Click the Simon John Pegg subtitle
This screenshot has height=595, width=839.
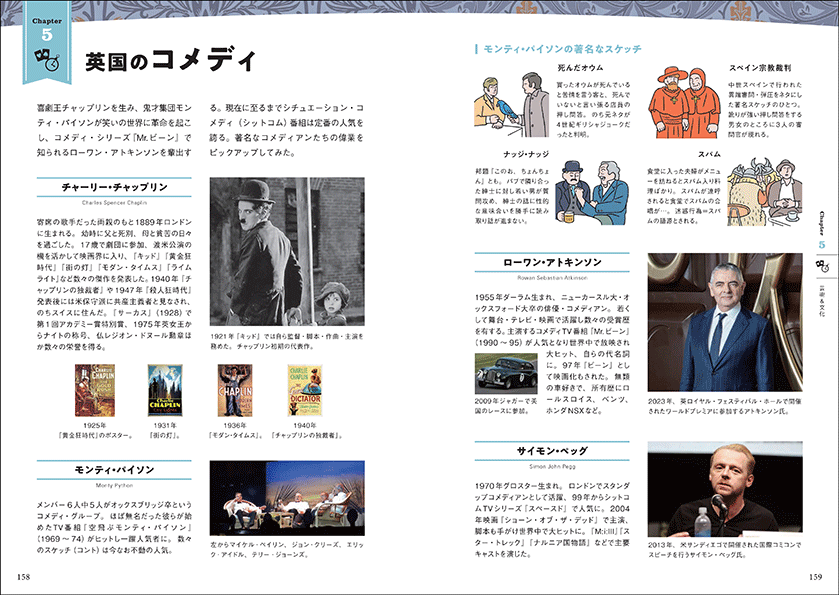[x=552, y=466]
